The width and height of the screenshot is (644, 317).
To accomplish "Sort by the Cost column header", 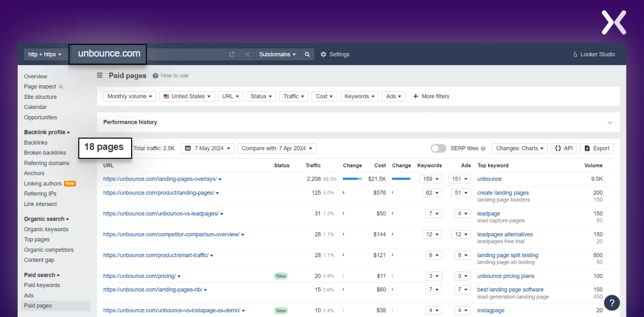I will [380, 165].
